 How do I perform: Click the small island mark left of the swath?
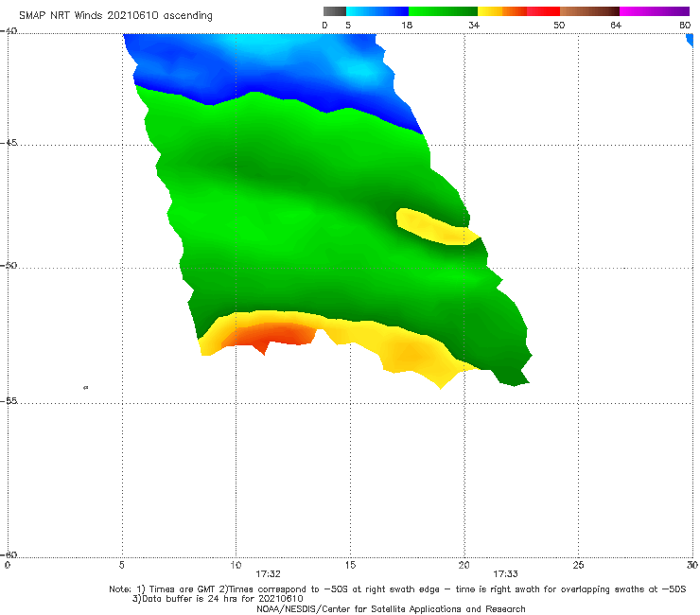[x=86, y=387]
